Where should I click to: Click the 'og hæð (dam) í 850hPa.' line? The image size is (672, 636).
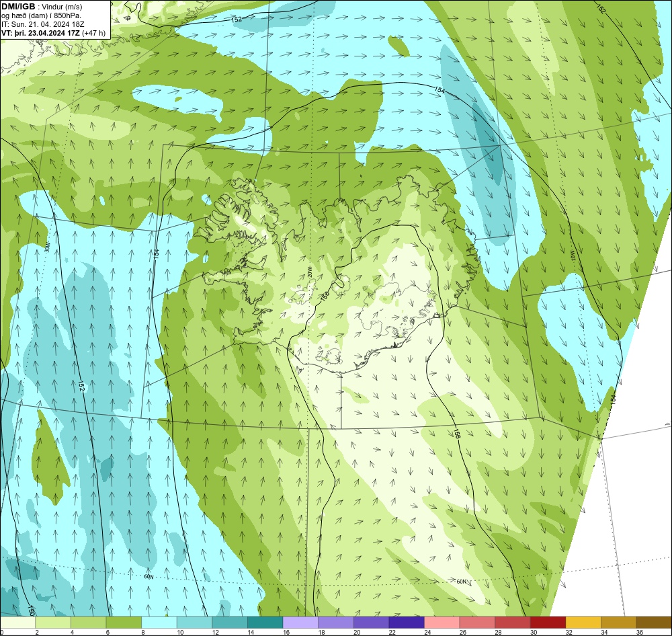(41, 15)
